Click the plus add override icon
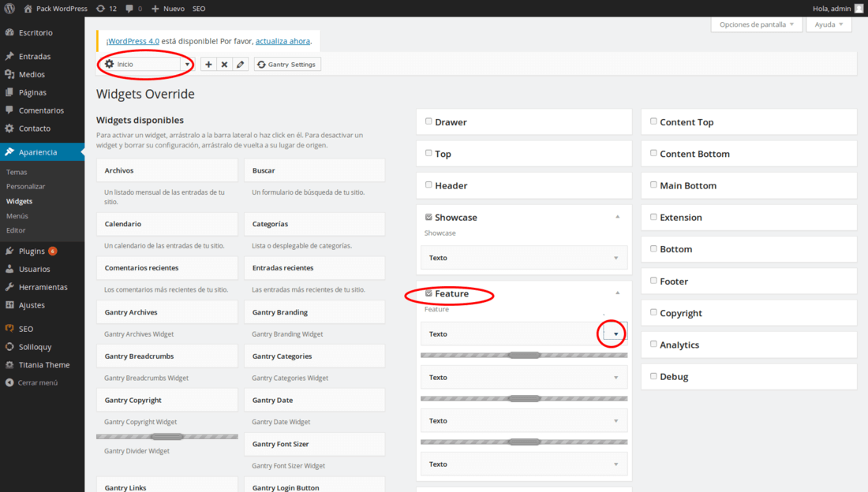 [208, 64]
